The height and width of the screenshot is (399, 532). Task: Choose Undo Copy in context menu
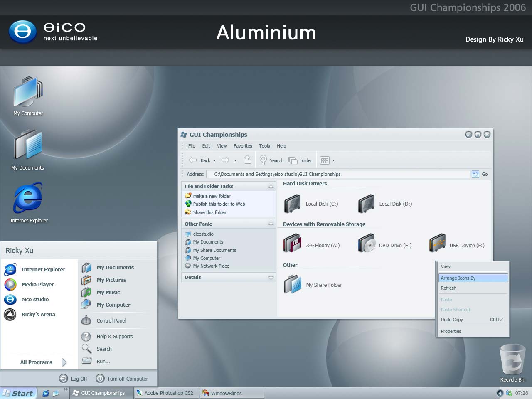pyautogui.click(x=473, y=320)
